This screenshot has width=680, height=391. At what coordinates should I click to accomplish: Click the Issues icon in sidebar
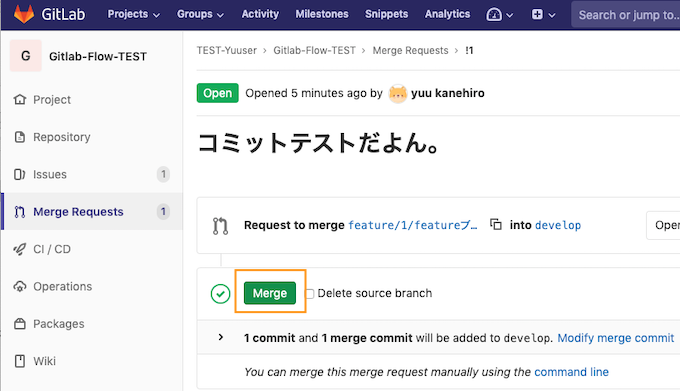[x=20, y=174]
